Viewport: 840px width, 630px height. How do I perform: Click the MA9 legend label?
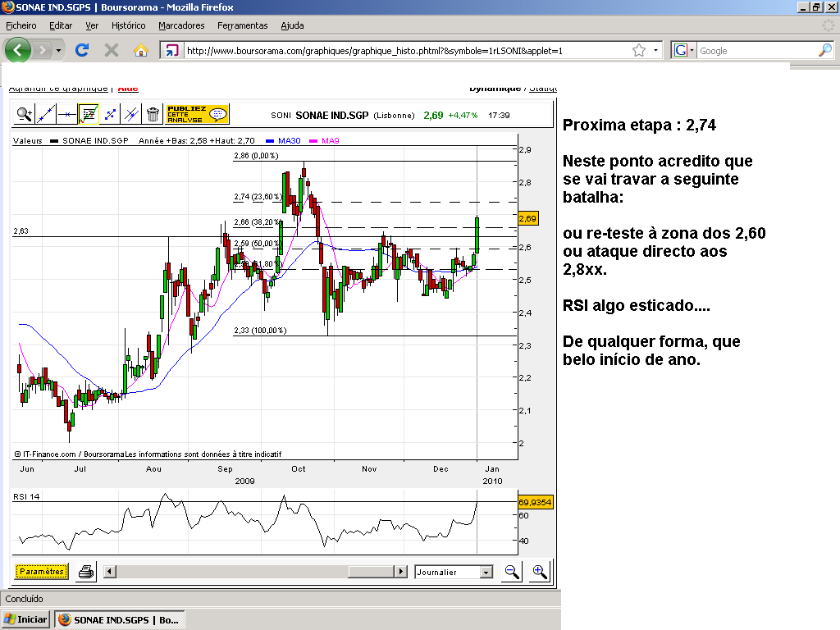[330, 140]
